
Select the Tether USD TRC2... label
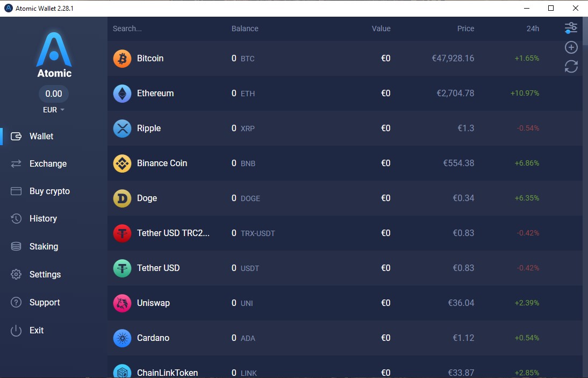coord(173,233)
